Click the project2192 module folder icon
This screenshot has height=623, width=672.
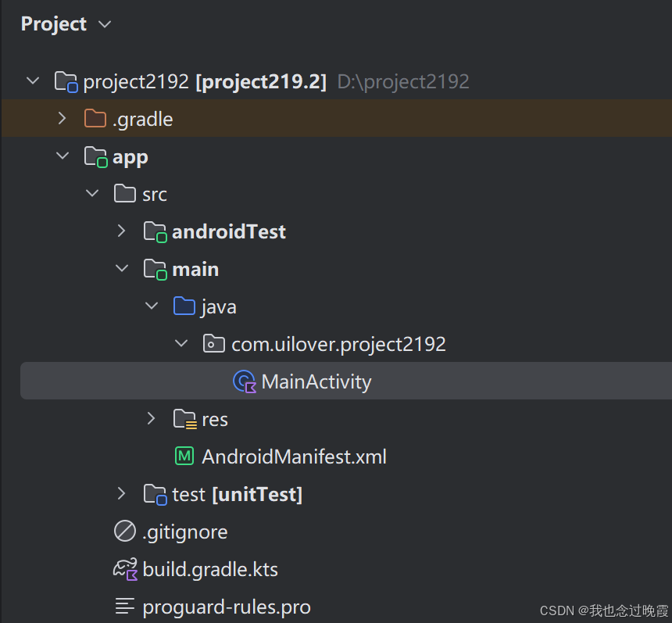(66, 81)
